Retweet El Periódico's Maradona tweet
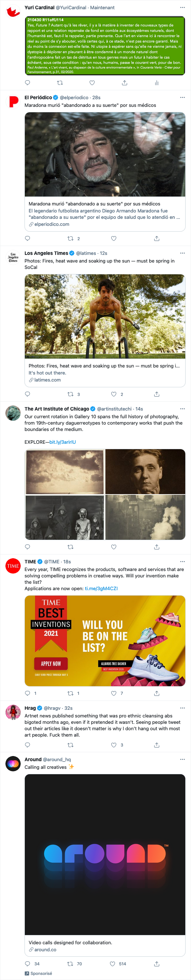This screenshot has width=191, height=980. click(x=70, y=239)
